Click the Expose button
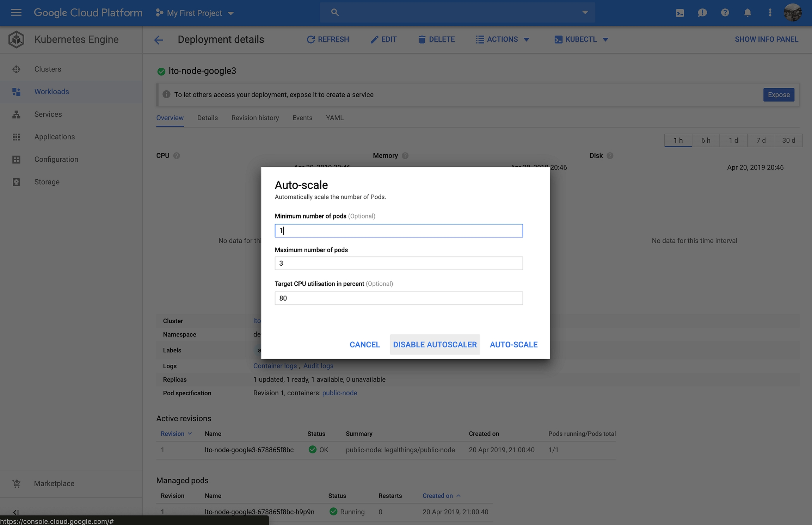 (779, 95)
